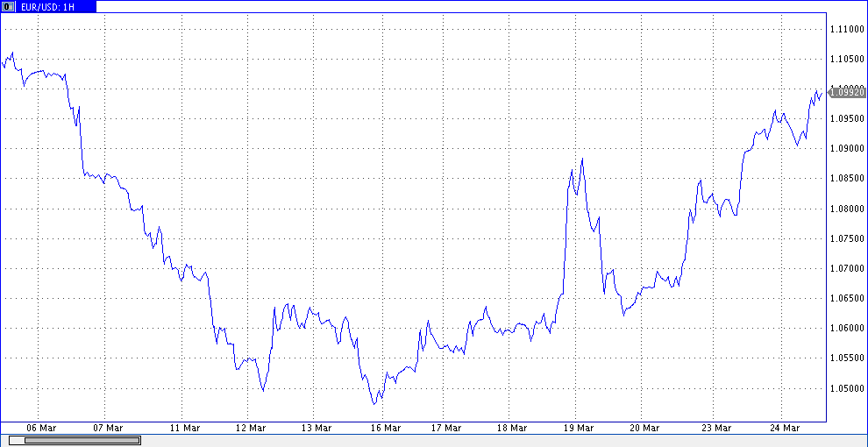This screenshot has height=447, width=868.
Task: Click the 1.06000 price axis label
Action: (848, 328)
